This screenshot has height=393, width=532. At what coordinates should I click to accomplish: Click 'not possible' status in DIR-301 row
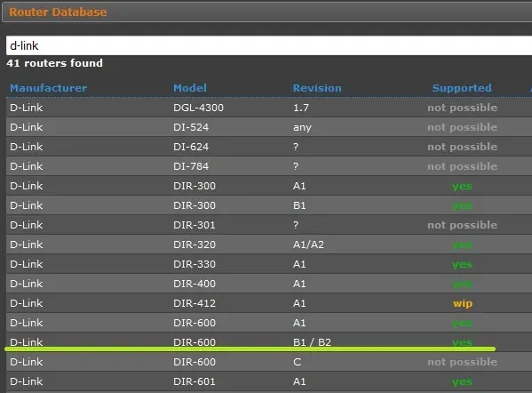pos(463,225)
